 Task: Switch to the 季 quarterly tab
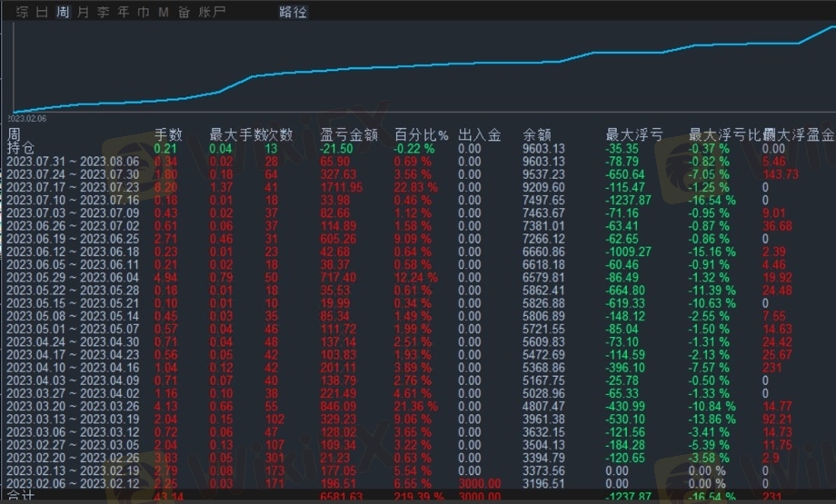click(103, 13)
